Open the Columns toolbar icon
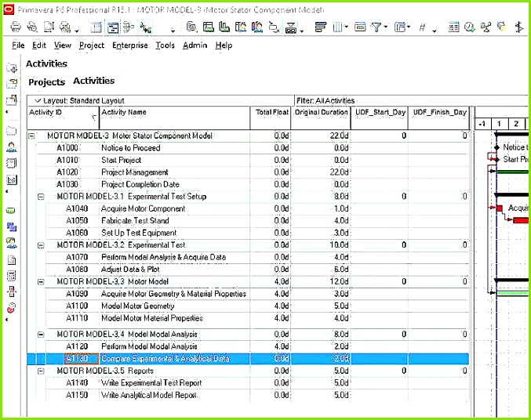 tap(337, 27)
